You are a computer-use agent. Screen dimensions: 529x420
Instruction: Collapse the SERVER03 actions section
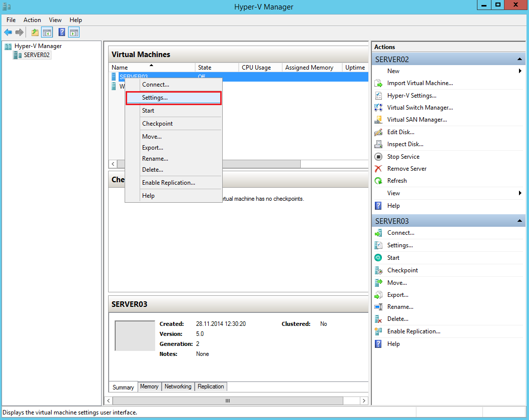(x=519, y=221)
